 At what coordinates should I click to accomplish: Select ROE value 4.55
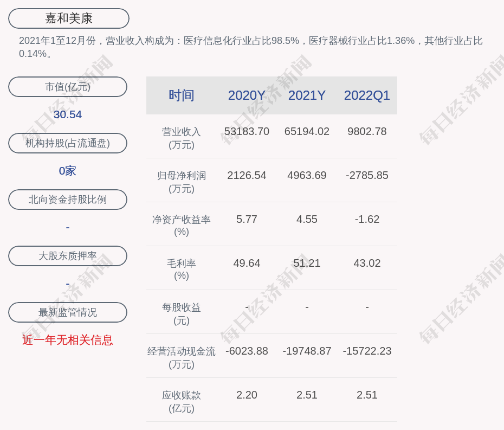(307, 220)
